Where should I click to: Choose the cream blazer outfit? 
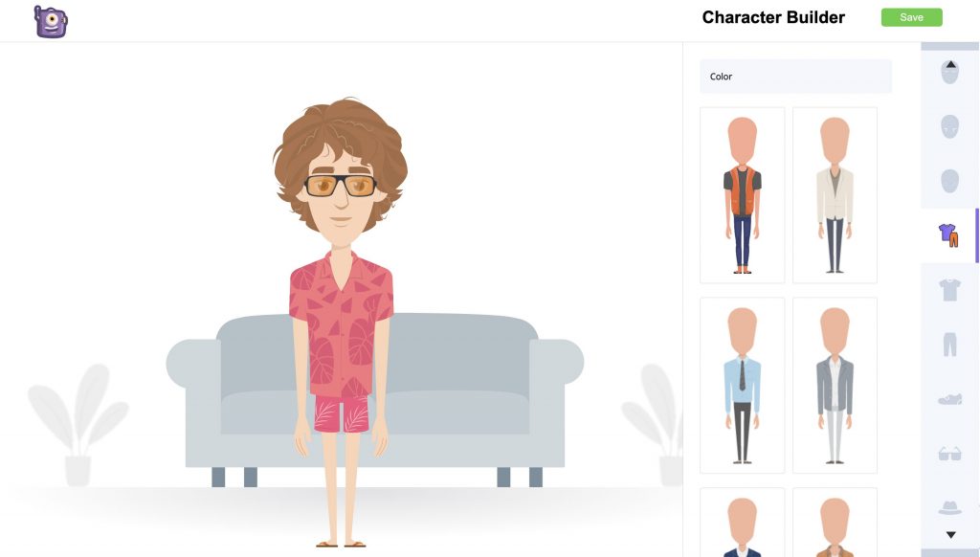click(835, 195)
